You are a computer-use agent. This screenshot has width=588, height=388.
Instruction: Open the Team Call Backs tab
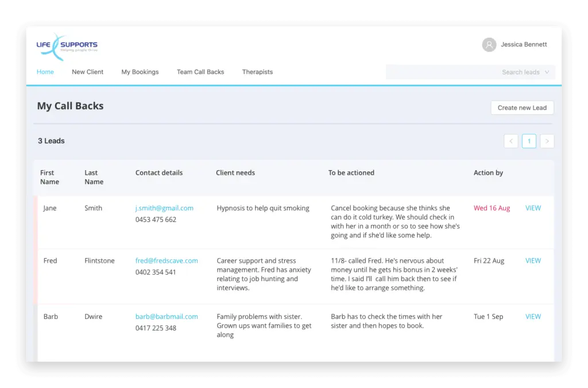click(x=200, y=72)
